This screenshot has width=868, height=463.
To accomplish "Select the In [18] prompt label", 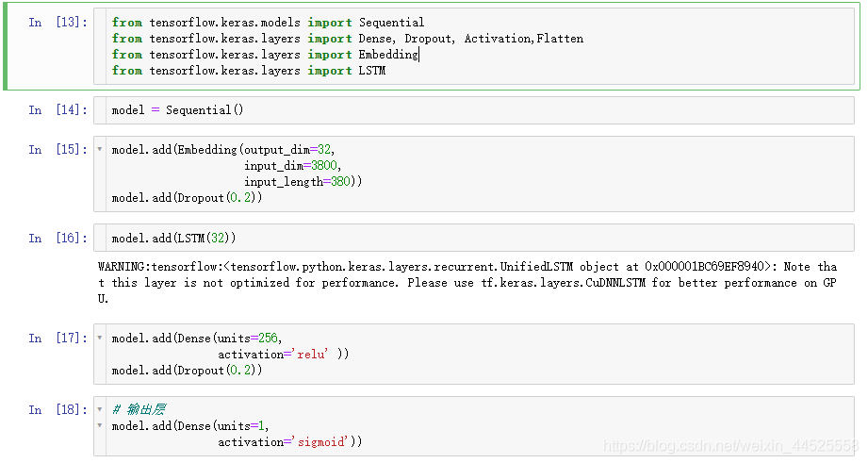I will click(57, 410).
